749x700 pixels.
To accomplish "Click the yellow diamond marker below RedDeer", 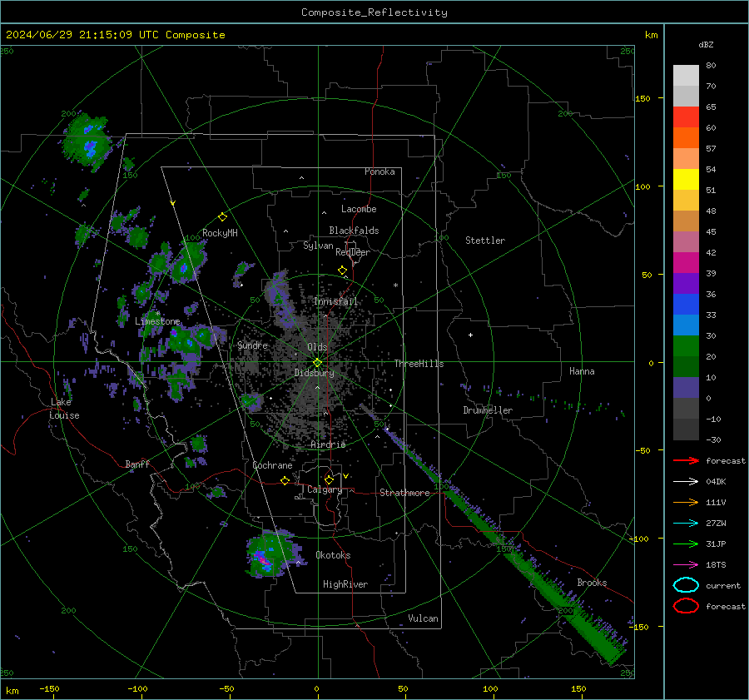I will click(343, 271).
